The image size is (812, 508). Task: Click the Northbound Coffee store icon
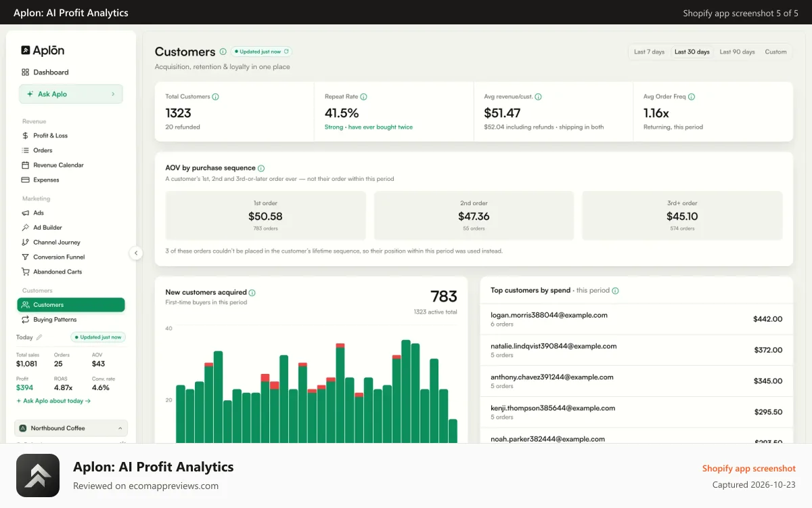[x=23, y=428]
